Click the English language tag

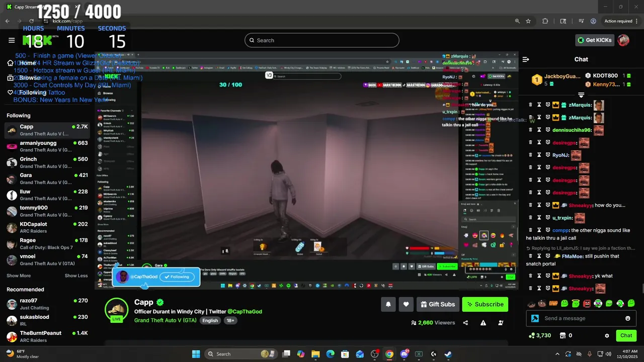click(210, 320)
